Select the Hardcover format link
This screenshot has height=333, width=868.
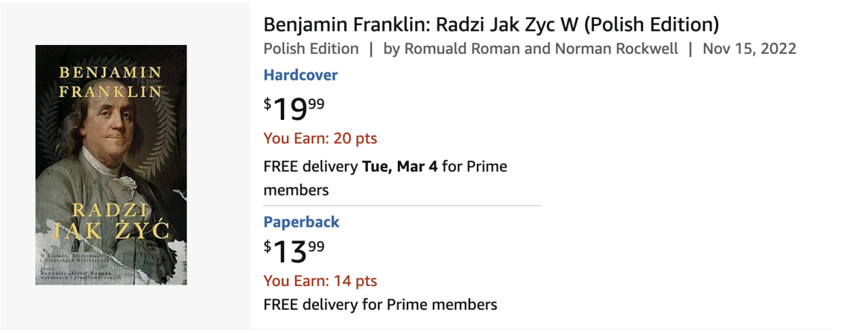click(x=300, y=75)
